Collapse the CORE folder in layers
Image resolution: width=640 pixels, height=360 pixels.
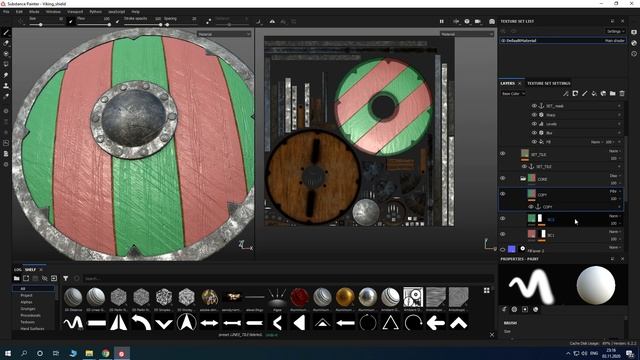point(523,179)
